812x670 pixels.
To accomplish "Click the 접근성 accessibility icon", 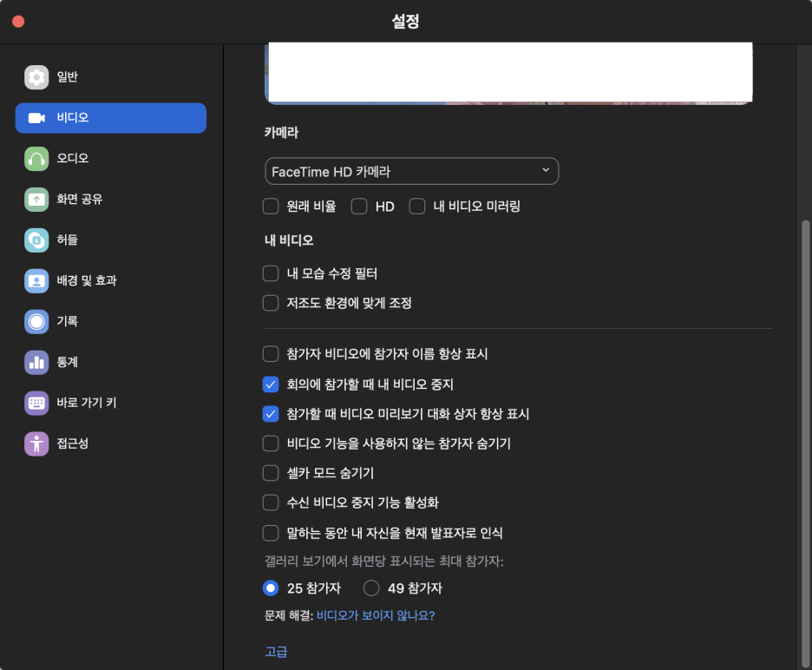I will pyautogui.click(x=36, y=444).
